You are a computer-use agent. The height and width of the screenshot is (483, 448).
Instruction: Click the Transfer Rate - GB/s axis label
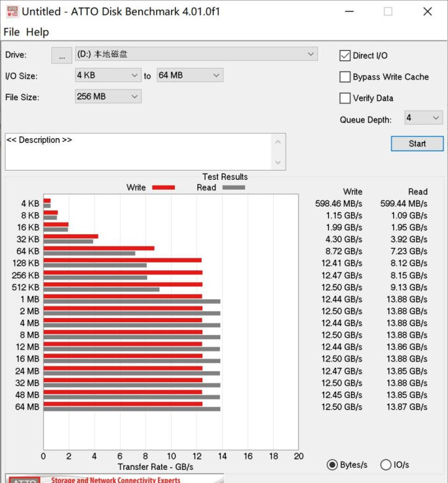click(x=156, y=467)
